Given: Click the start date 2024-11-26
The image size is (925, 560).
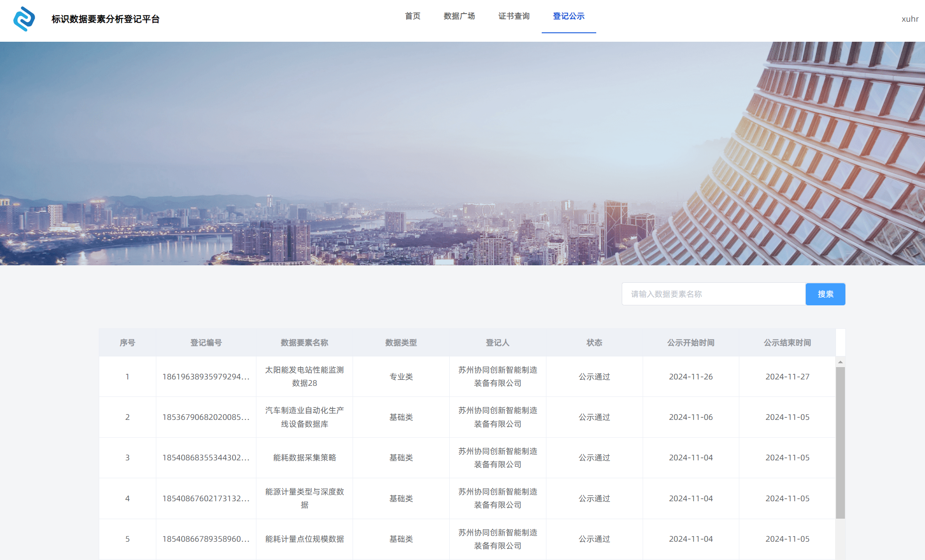Looking at the screenshot, I should click(x=691, y=376).
